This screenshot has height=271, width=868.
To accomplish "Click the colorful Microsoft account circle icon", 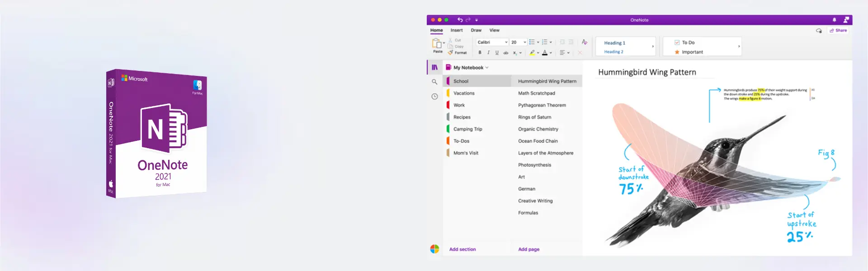I will point(434,249).
